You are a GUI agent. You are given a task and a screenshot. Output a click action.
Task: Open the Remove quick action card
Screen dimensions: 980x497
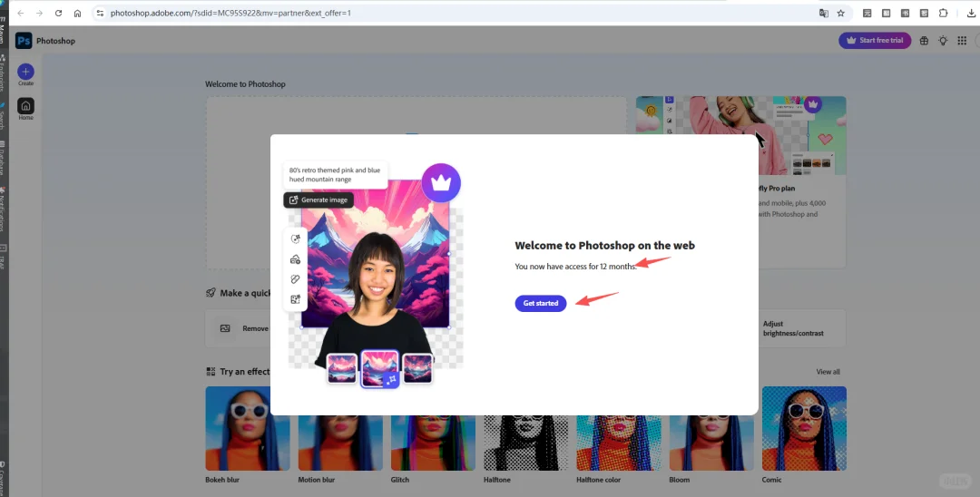(x=238, y=328)
